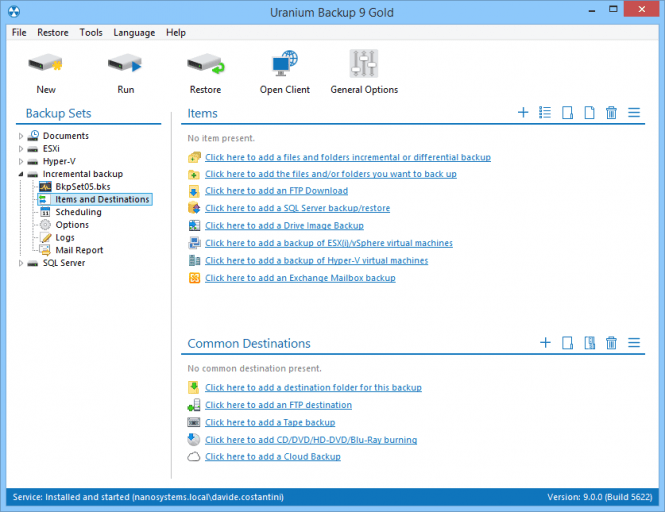Click the Service status text in status bar
Viewport: 665px width, 512px height.
click(148, 497)
